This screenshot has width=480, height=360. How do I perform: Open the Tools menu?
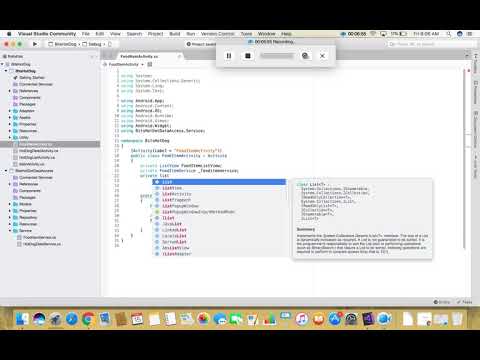tap(246, 34)
